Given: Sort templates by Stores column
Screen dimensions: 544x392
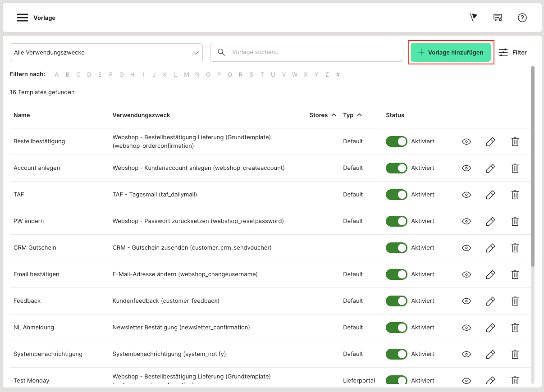Looking at the screenshot, I should (x=322, y=115).
